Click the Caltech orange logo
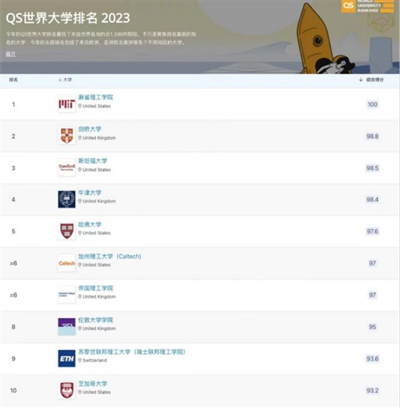 67,263
